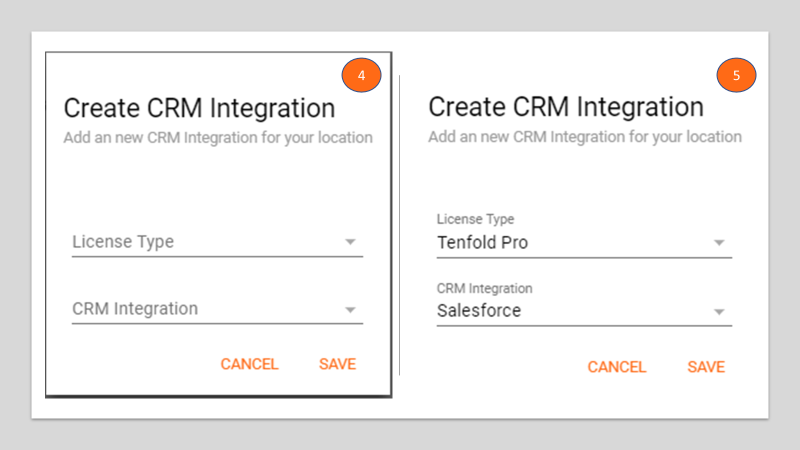Click the Create CRM Integration title in step 5

[566, 107]
